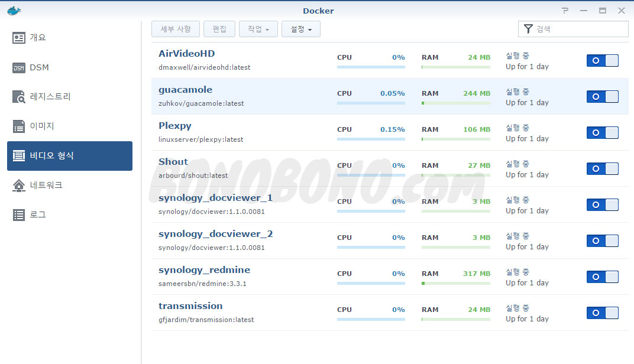Open the 작업 action dropdown

pyautogui.click(x=258, y=29)
